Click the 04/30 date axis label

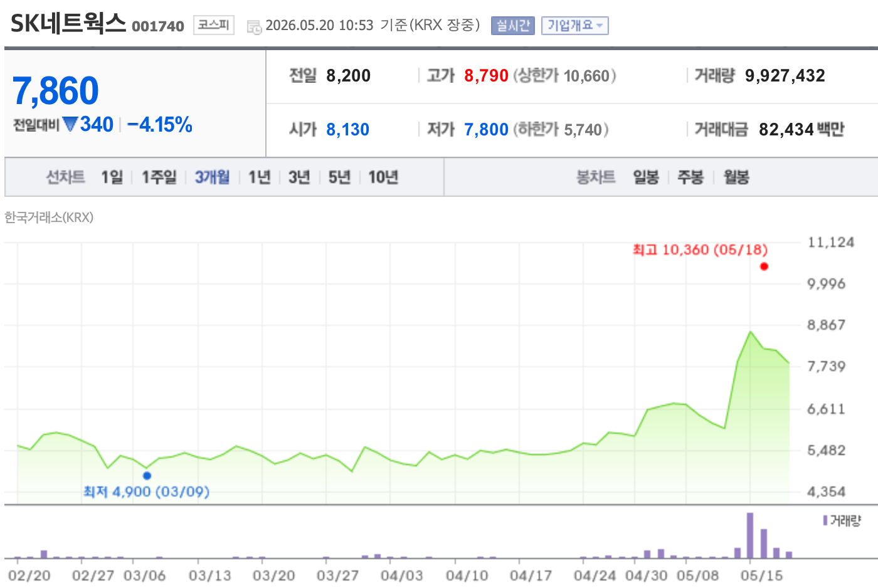tap(646, 575)
